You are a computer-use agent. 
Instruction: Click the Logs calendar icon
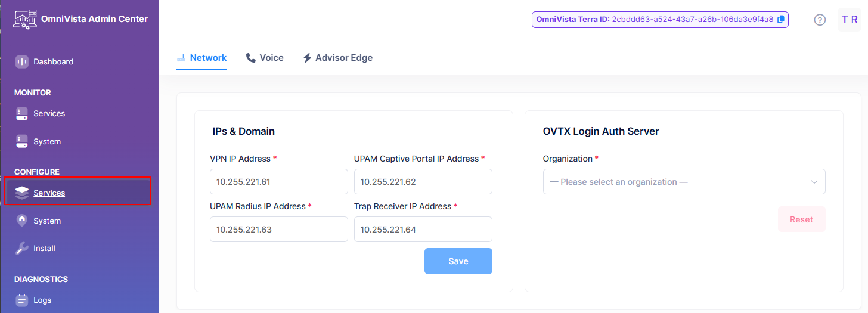point(22,300)
